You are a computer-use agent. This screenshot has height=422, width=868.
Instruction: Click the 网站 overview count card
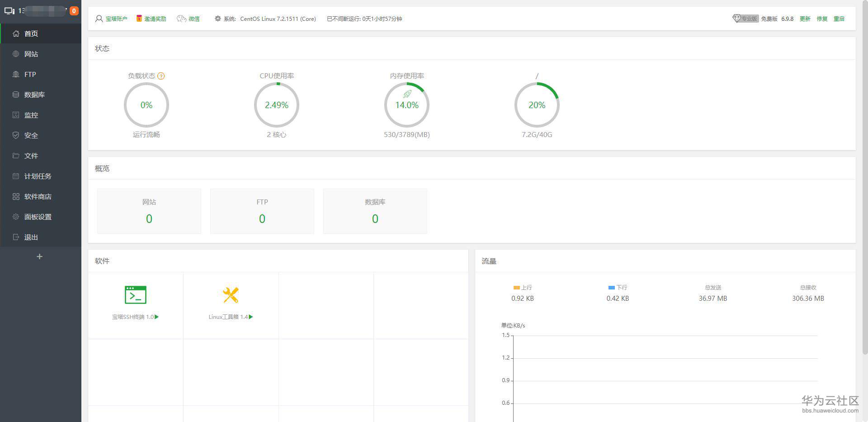click(x=149, y=211)
